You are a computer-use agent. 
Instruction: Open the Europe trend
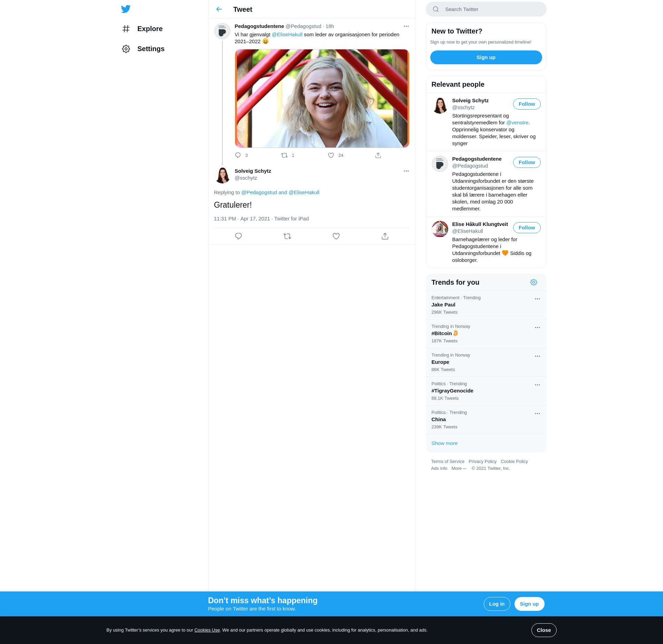[x=486, y=362]
